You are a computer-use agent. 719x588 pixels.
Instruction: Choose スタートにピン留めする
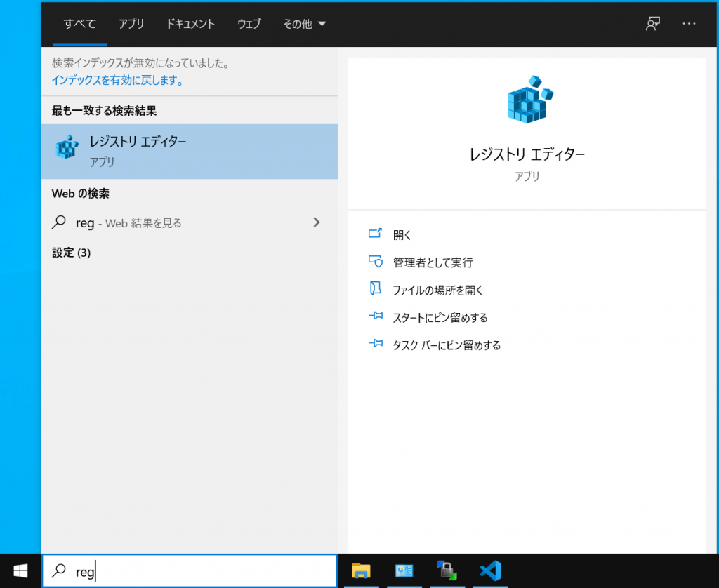(x=440, y=318)
